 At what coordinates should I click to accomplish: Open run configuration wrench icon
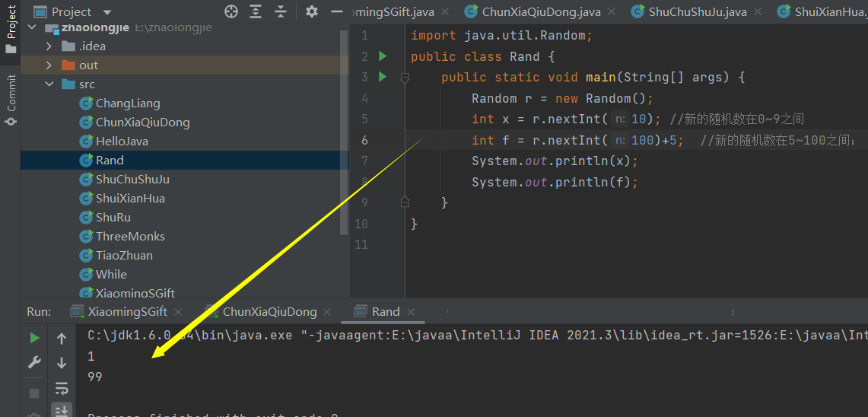[34, 363]
